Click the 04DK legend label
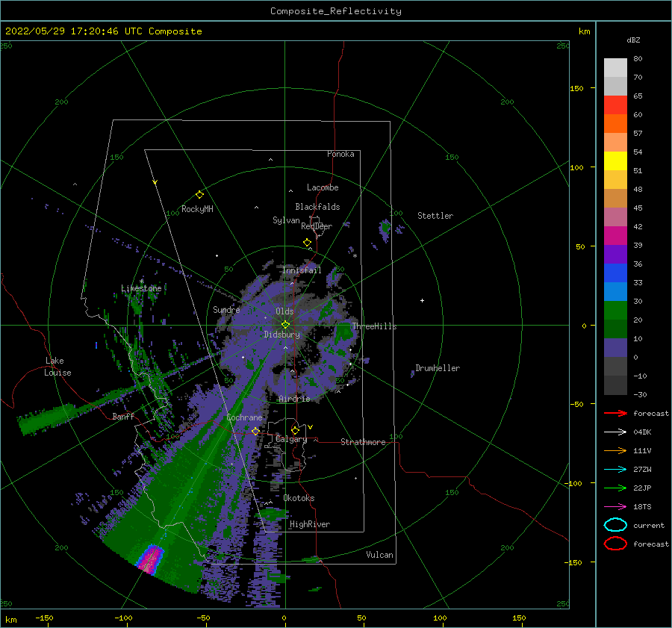The image size is (672, 628). pyautogui.click(x=642, y=432)
